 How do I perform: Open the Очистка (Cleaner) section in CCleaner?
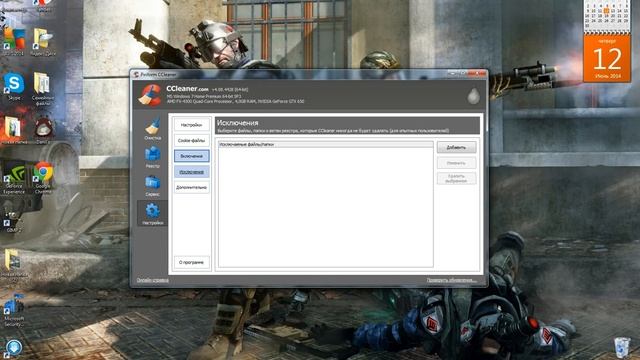point(153,129)
